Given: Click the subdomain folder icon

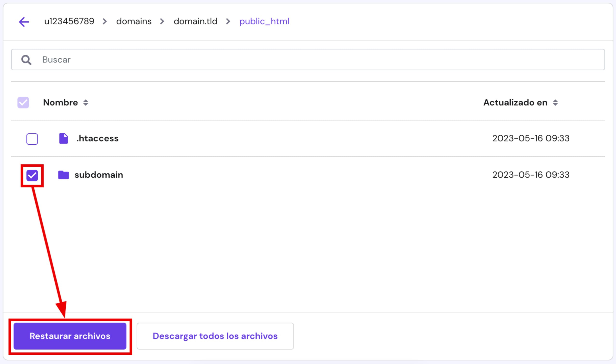Looking at the screenshot, I should point(63,175).
